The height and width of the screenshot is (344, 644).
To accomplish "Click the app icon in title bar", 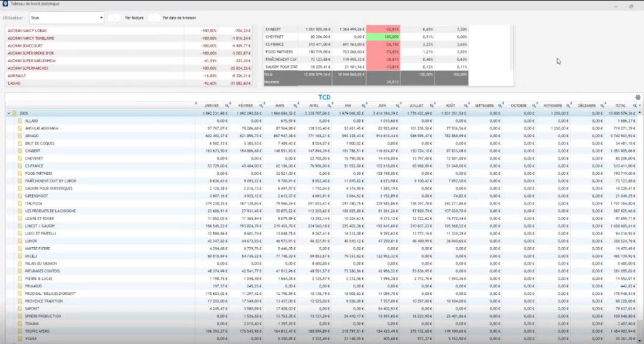I will coord(5,3).
